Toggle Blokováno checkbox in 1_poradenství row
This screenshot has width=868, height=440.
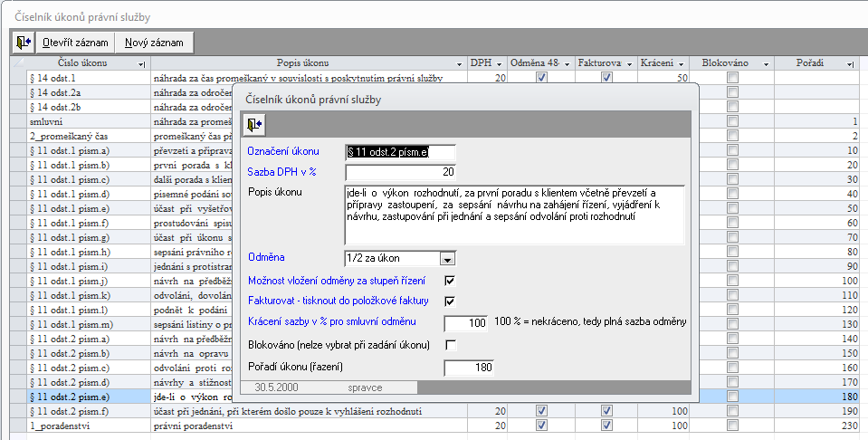pos(733,426)
